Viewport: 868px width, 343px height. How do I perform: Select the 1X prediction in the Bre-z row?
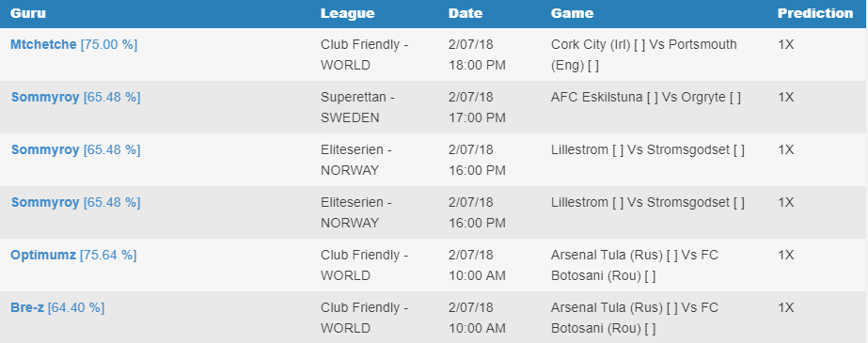(786, 308)
